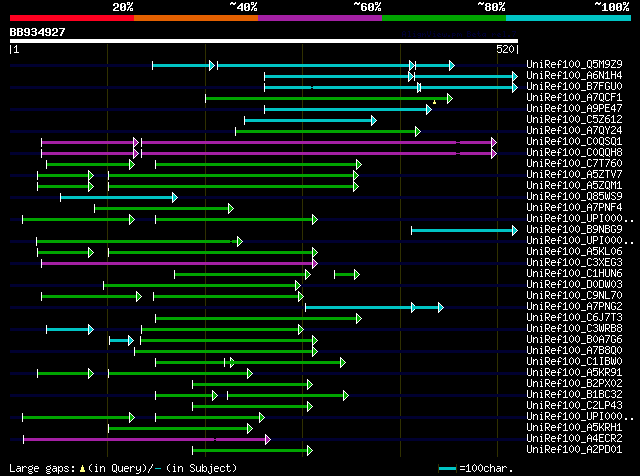Viewport: 640px width, 476px height.
Task: Select the query name BB934927
Action: 38,32
